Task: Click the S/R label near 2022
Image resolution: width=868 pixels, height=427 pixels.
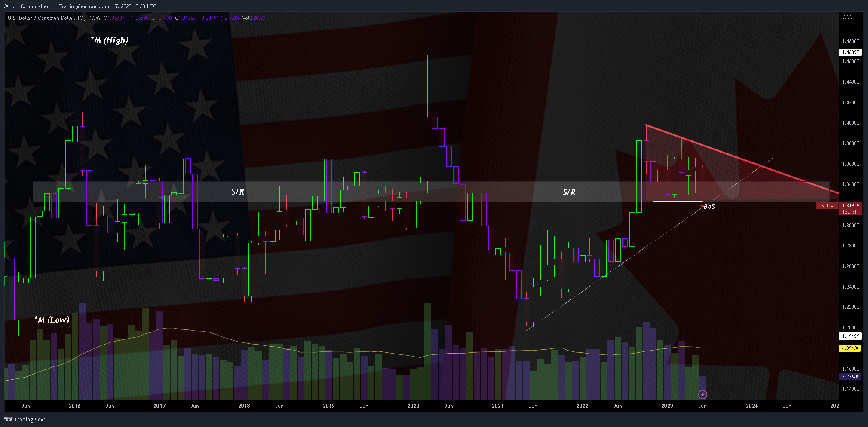Action: (x=569, y=192)
